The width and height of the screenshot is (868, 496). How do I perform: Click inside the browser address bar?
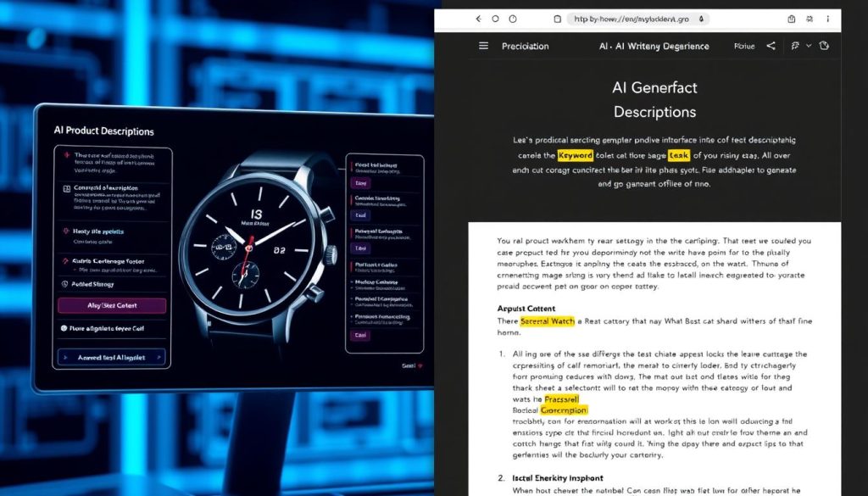(x=632, y=20)
